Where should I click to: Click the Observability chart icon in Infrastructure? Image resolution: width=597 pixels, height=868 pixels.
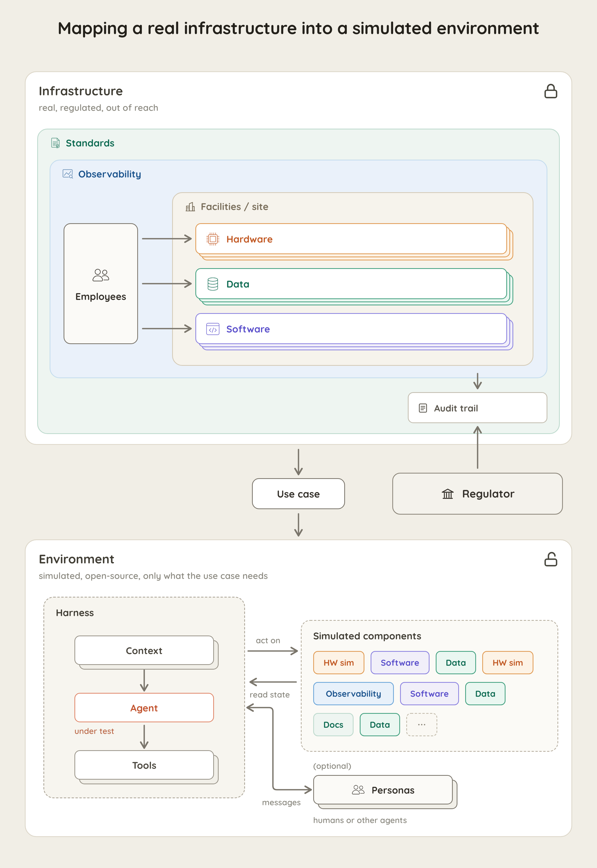tap(68, 174)
